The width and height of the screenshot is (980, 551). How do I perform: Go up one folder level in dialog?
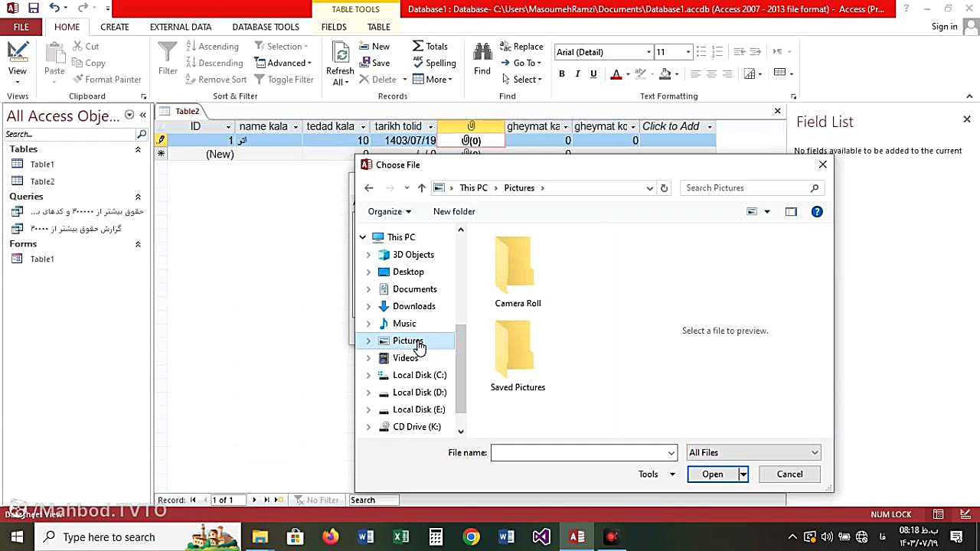pyautogui.click(x=421, y=187)
